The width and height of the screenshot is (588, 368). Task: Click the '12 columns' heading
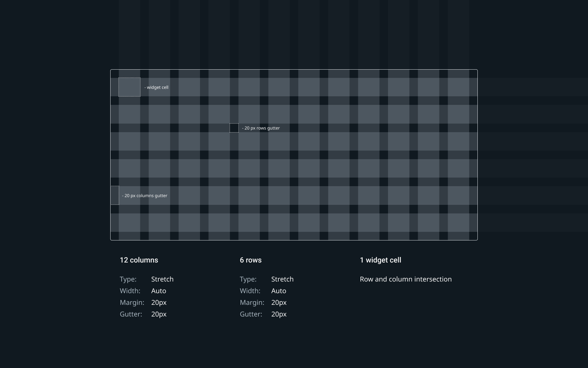point(139,260)
